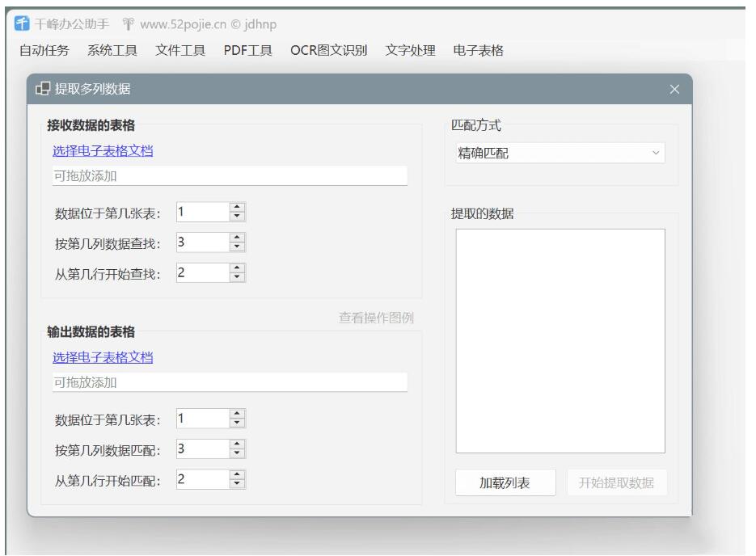Open the OCR图文识别 menu
The height and width of the screenshot is (556, 756).
click(328, 50)
